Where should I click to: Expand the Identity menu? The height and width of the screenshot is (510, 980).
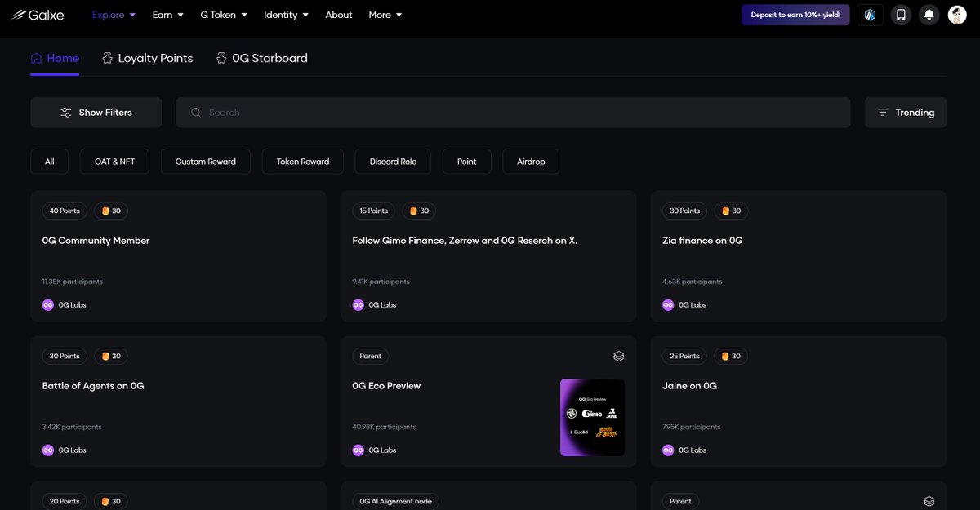point(286,15)
